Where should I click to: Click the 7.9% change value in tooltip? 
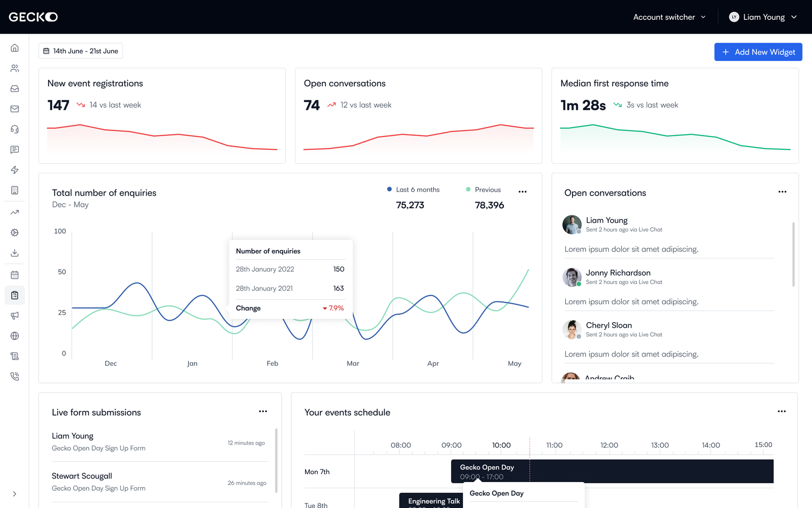(333, 308)
